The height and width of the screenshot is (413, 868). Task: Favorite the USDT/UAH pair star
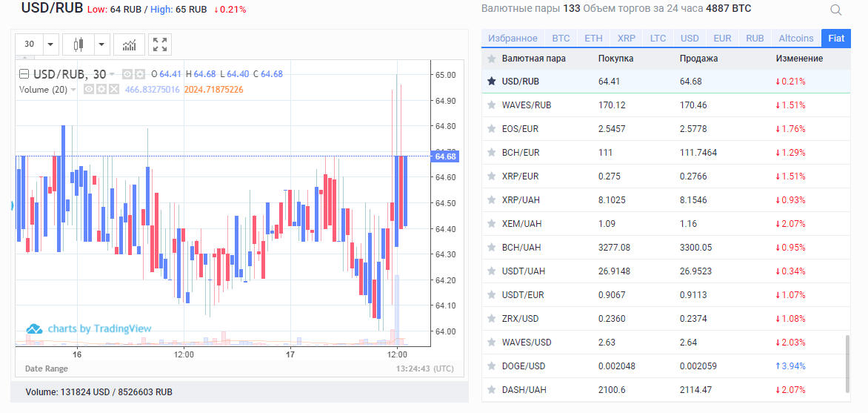pos(491,271)
